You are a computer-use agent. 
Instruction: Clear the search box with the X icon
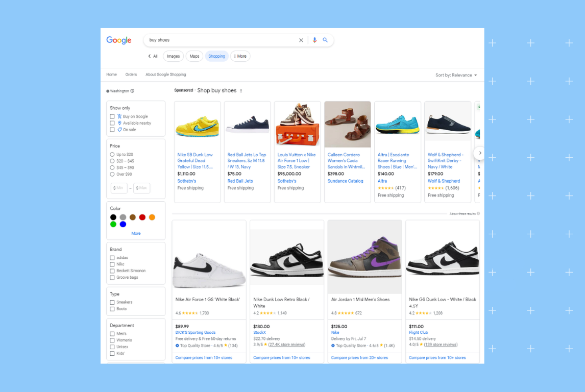click(x=301, y=40)
